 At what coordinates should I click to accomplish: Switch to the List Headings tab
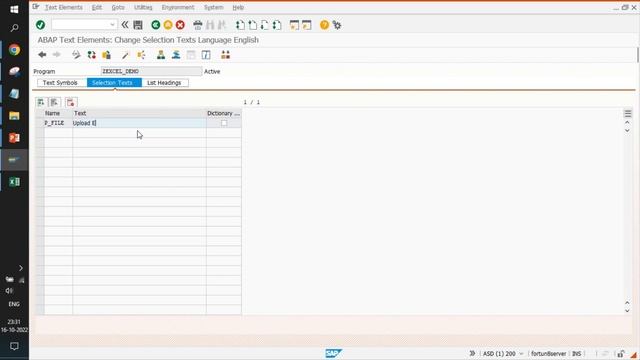(164, 83)
